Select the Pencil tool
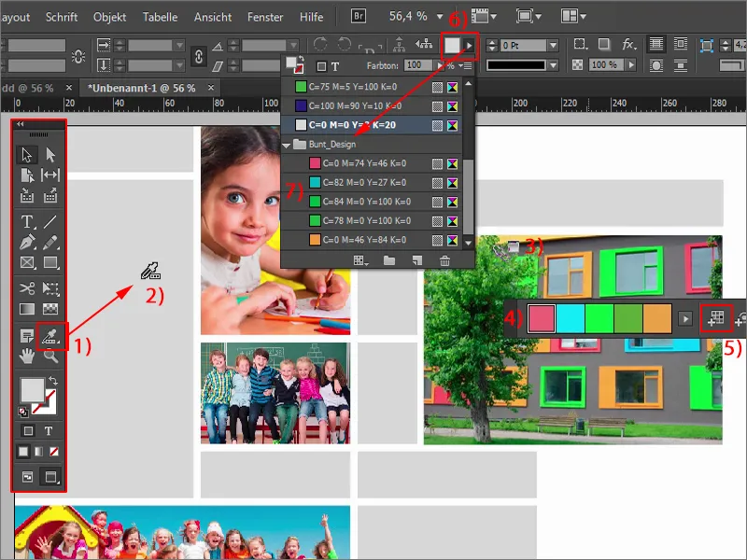This screenshot has width=747, height=560. click(x=50, y=242)
